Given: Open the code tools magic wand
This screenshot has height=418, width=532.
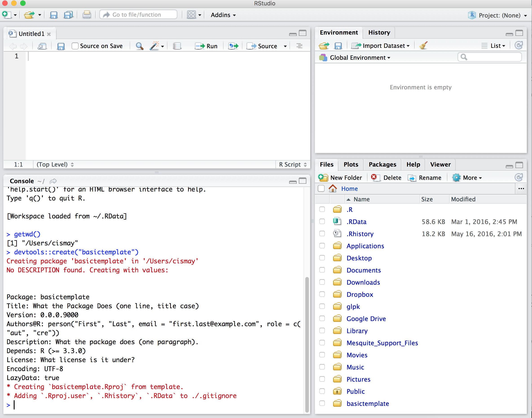Looking at the screenshot, I should 155,46.
